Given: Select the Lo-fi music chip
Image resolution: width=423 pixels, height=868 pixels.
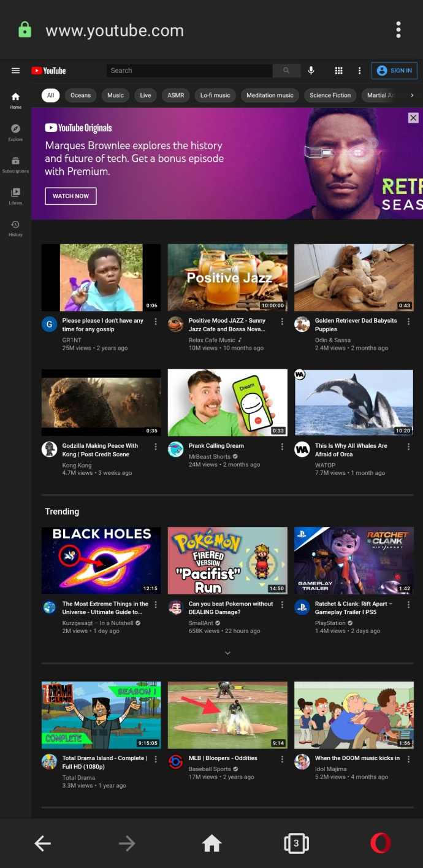Looking at the screenshot, I should [x=215, y=95].
